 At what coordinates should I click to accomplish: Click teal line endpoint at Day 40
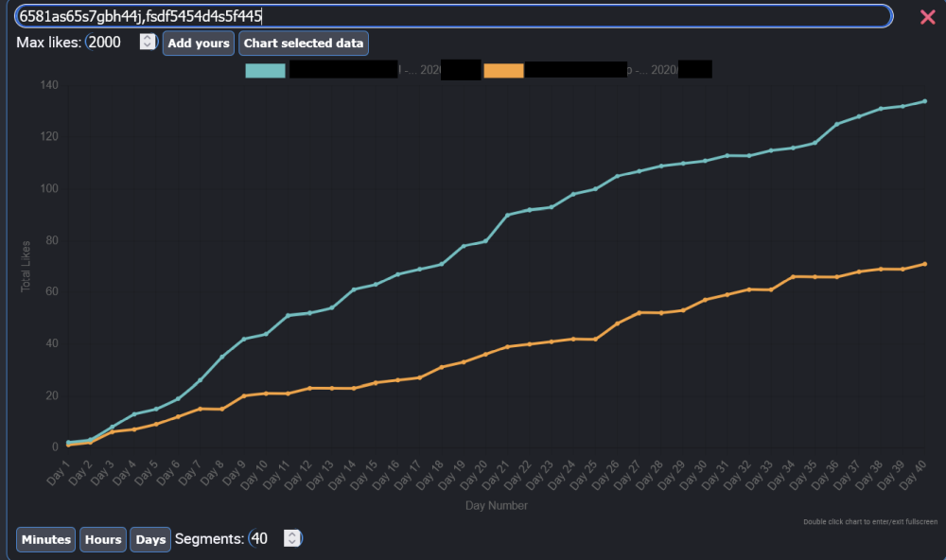pos(924,101)
